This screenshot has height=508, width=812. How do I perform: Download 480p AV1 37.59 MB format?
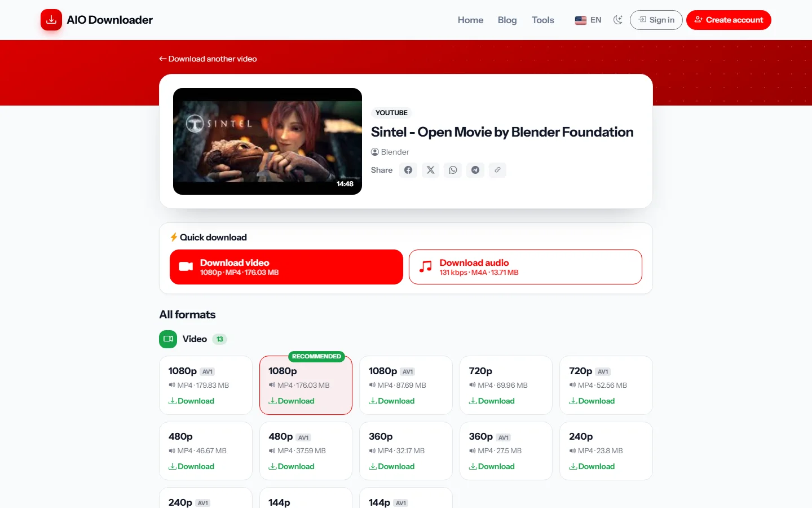(x=292, y=466)
